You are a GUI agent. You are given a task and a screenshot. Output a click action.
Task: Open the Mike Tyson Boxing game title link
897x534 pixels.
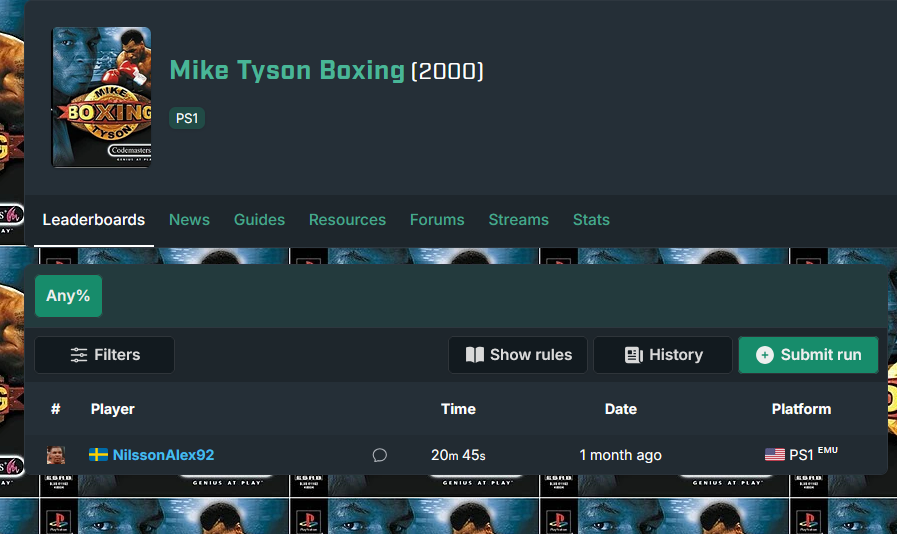point(287,70)
